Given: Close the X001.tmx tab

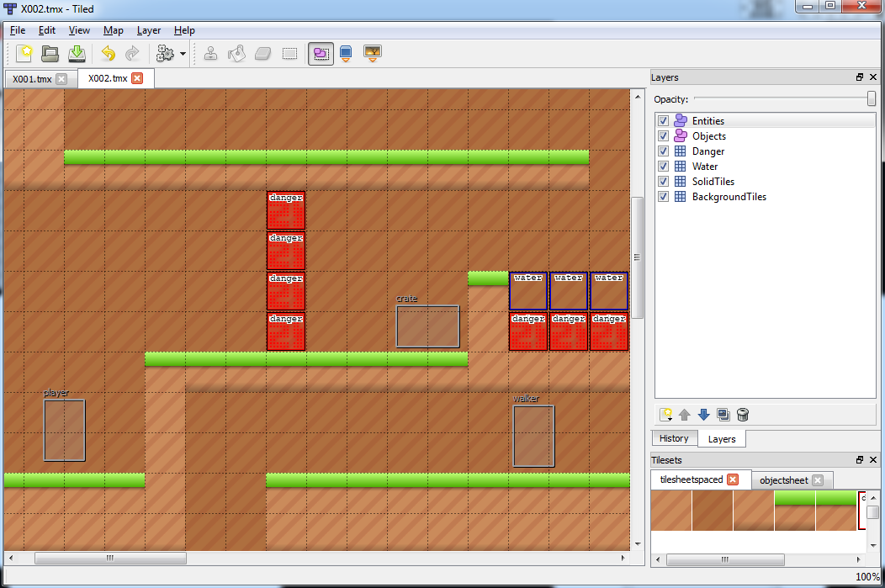Looking at the screenshot, I should tap(61, 79).
